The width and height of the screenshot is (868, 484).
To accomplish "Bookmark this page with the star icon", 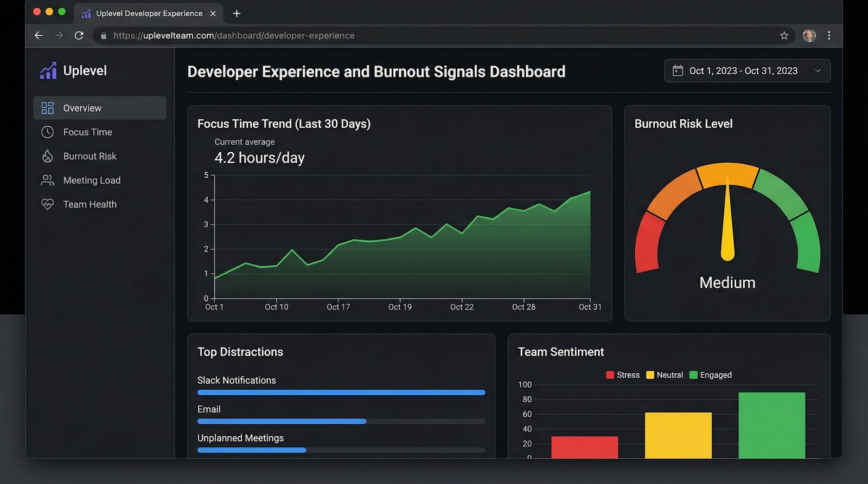I will click(x=784, y=35).
